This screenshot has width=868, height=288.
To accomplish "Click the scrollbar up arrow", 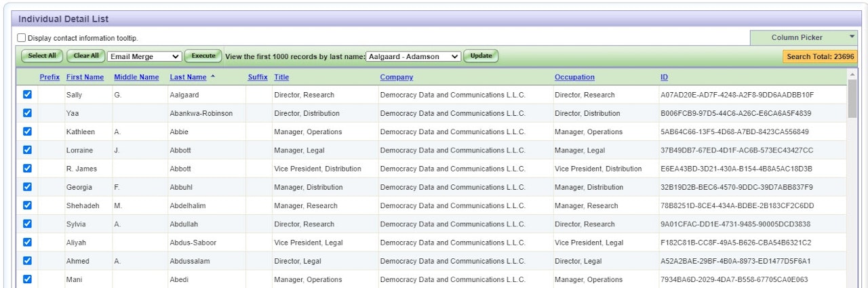I will (852, 75).
